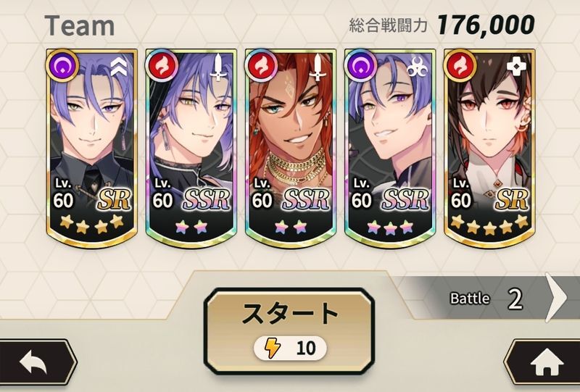The height and width of the screenshot is (392, 580).
Task: Click the lightning stamina icon showing 10
Action: [x=273, y=348]
